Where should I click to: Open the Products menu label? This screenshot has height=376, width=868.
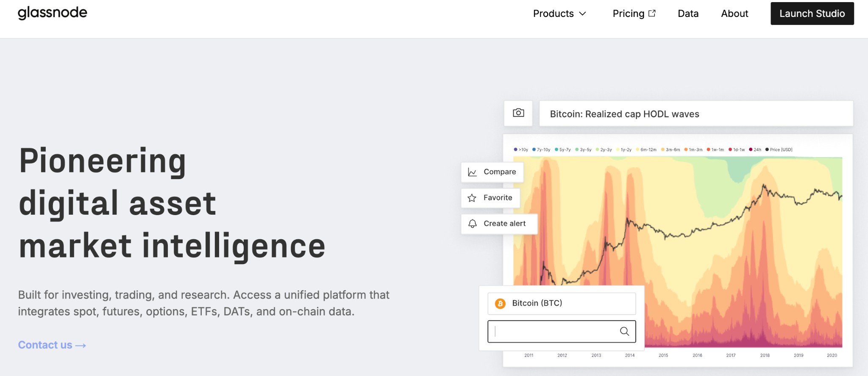(554, 14)
